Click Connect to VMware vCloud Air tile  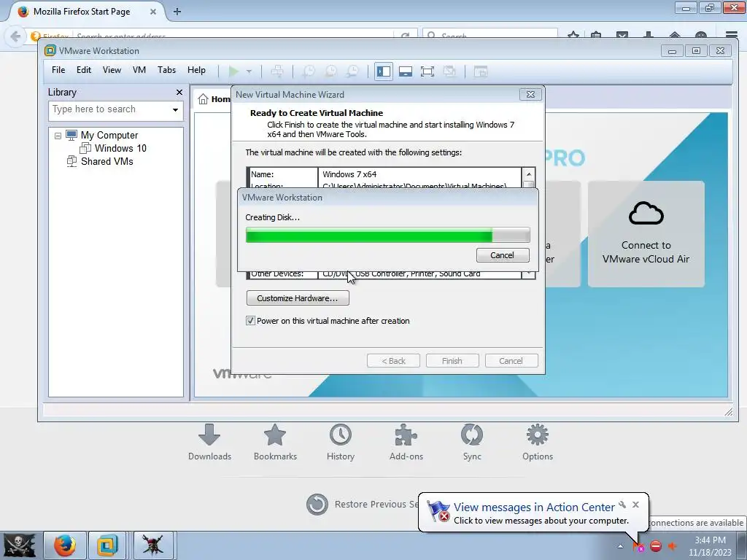coord(646,234)
